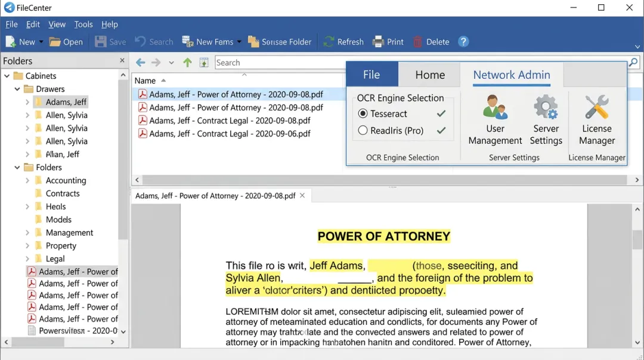Open License Manager tools icon
This screenshot has height=360, width=644.
point(597,107)
